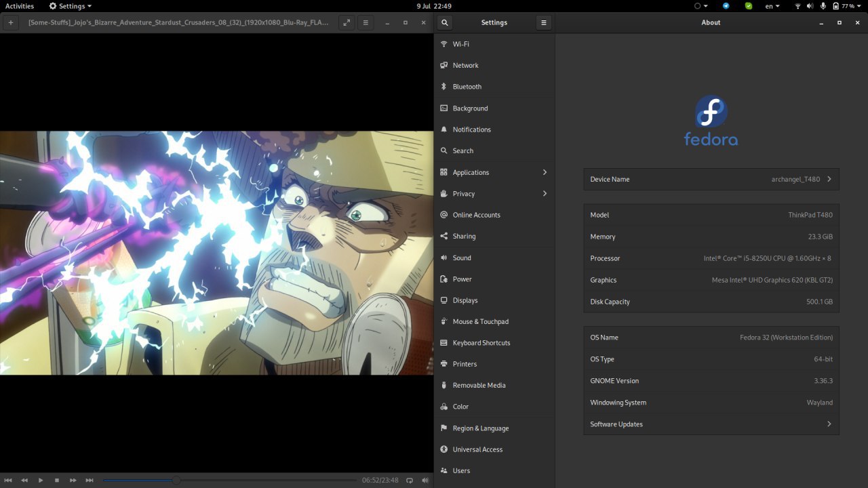Open the clock and calendar menu

(x=434, y=6)
